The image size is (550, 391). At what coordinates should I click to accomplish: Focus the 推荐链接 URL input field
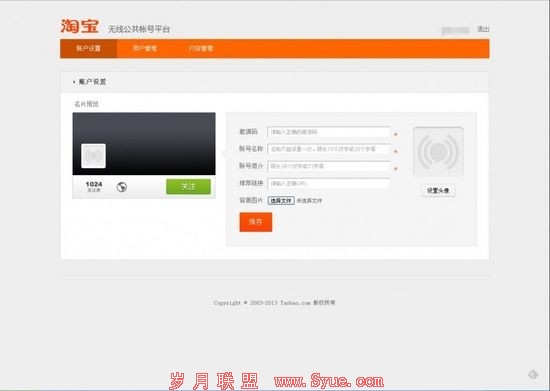[329, 183]
